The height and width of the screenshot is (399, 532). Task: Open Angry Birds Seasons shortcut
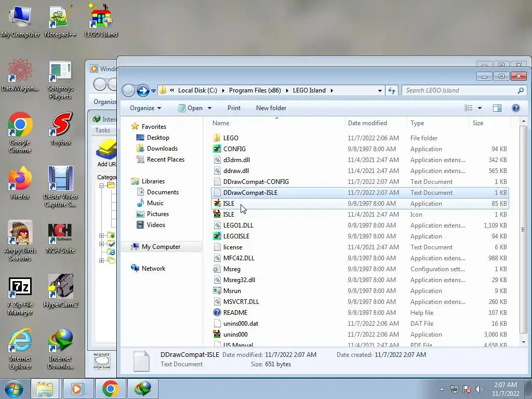point(20,241)
